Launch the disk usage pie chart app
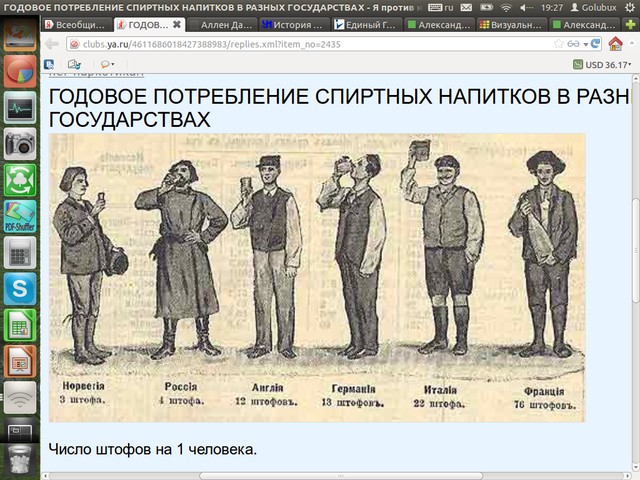 point(20,72)
